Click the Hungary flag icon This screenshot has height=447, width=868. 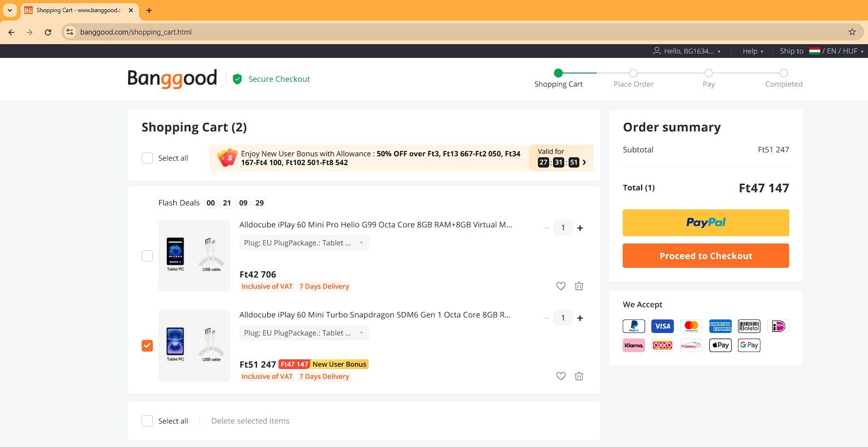click(814, 51)
